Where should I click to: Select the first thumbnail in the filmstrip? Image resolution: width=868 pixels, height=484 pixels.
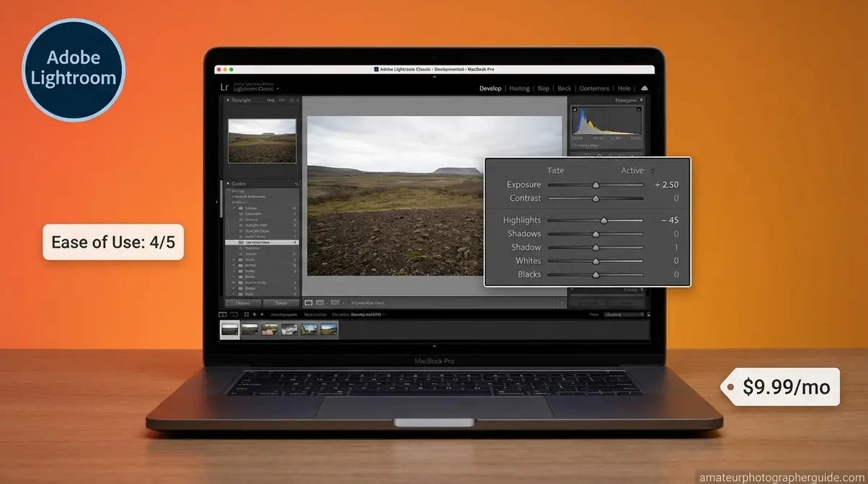pyautogui.click(x=229, y=328)
